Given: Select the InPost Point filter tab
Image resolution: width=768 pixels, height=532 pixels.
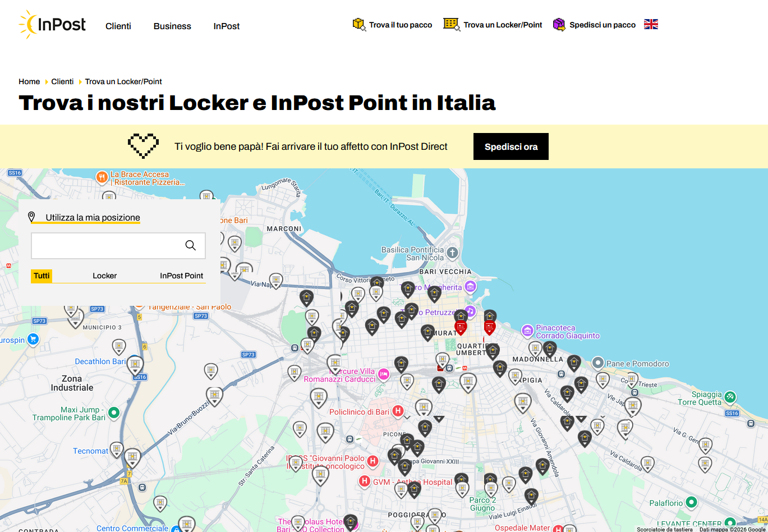Looking at the screenshot, I should pos(181,276).
